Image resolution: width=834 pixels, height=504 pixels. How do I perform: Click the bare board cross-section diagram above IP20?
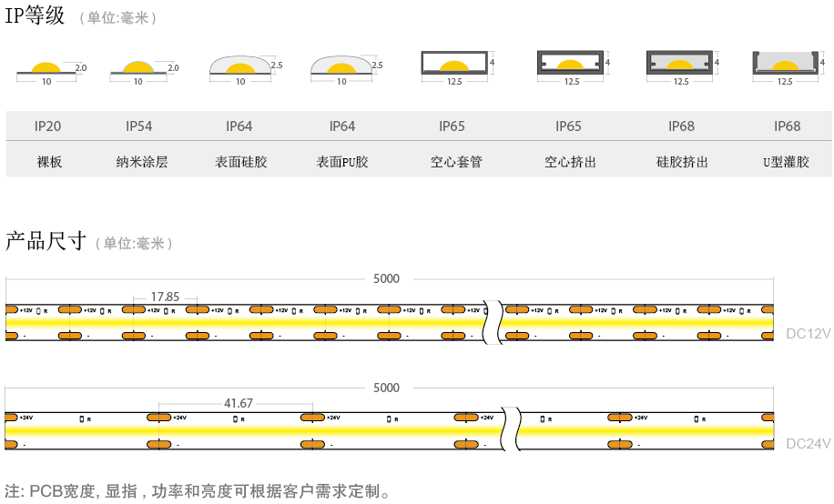(x=47, y=69)
